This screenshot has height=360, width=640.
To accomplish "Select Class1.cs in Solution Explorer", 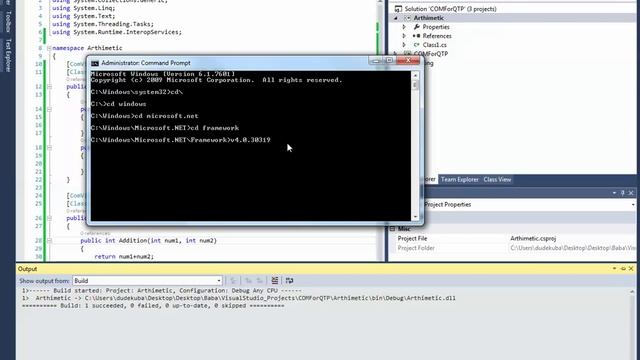I will pos(434,45).
